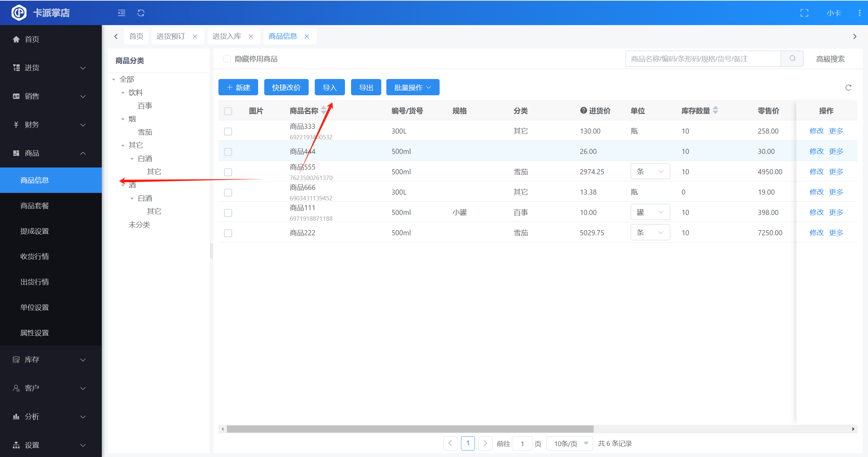The image size is (868, 457).
Task: Click the refresh icon in header
Action: coord(141,13)
